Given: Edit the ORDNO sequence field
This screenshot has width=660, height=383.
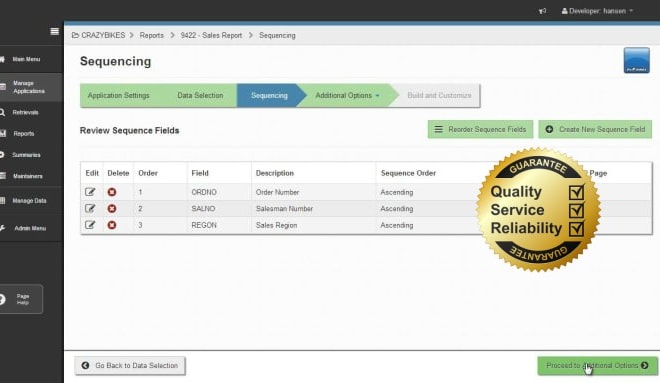Looking at the screenshot, I should click(x=90, y=192).
